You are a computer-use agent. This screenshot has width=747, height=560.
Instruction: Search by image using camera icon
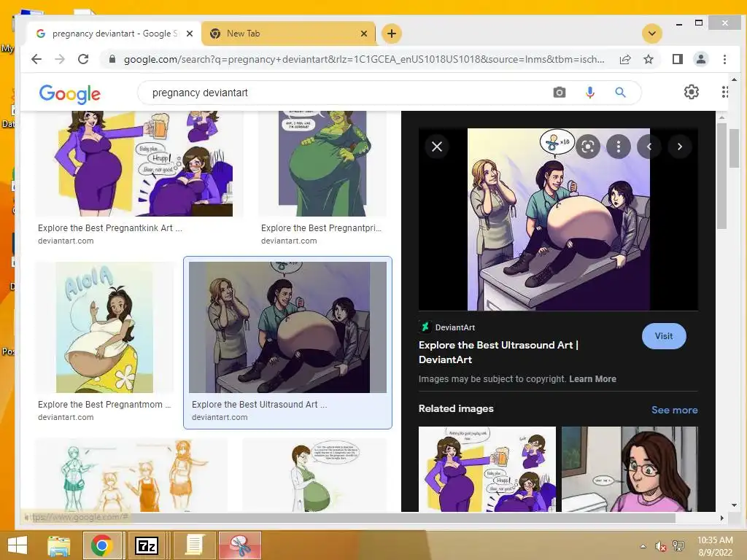click(560, 93)
